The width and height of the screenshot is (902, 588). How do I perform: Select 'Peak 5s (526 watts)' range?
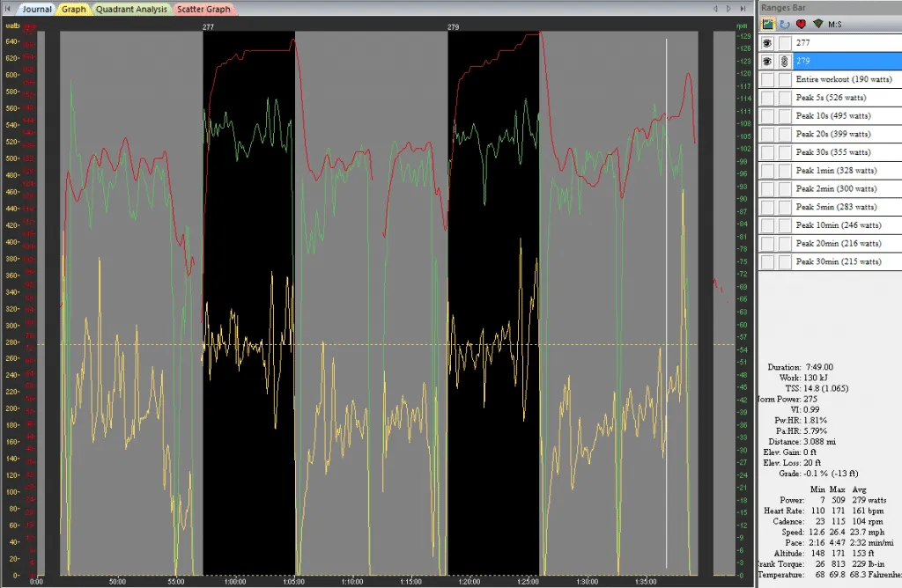coord(847,98)
